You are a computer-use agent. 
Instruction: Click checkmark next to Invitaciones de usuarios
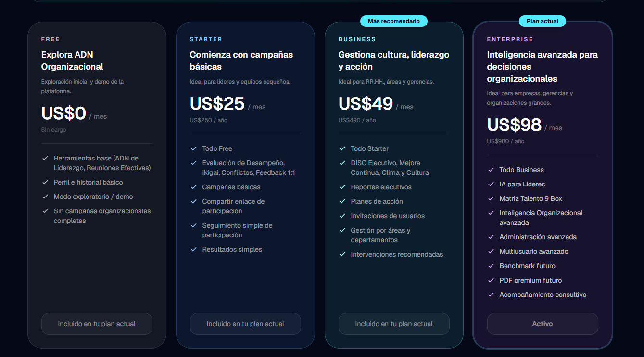342,216
